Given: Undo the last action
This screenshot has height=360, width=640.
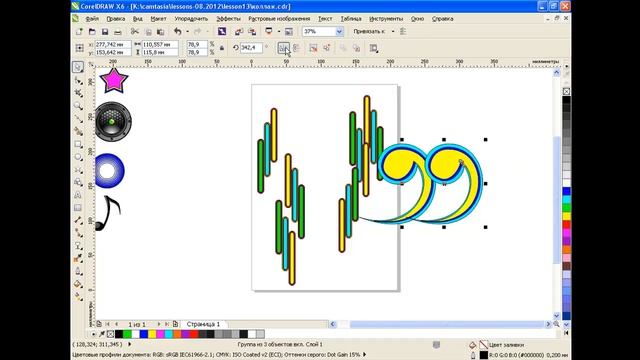Looking at the screenshot, I should (x=178, y=31).
